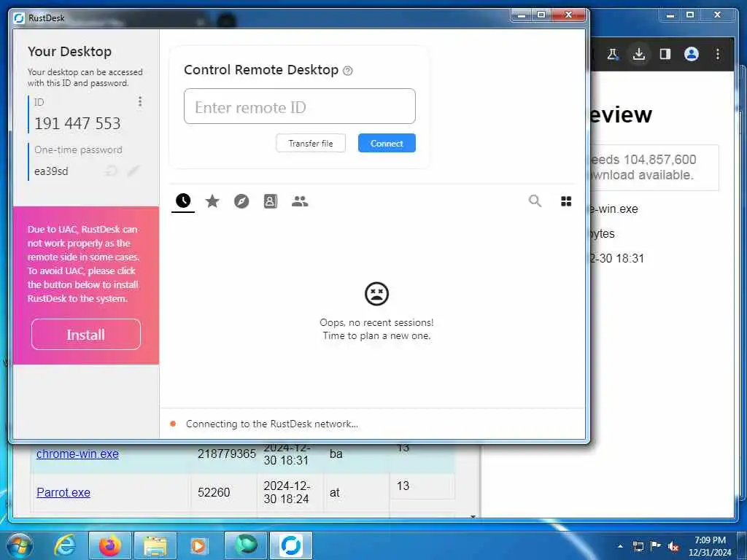Open the green browser taskbar icon
This screenshot has width=747, height=560.
[x=246, y=545]
